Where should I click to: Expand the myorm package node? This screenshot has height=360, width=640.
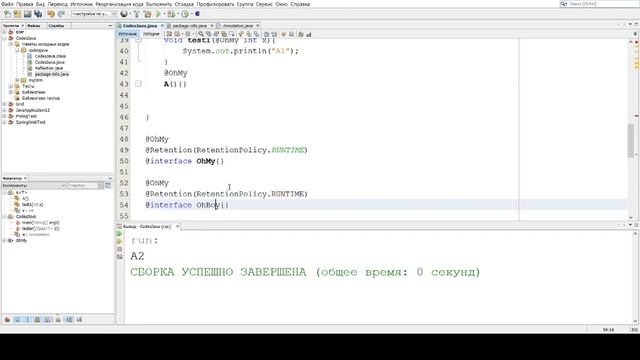coord(17,80)
